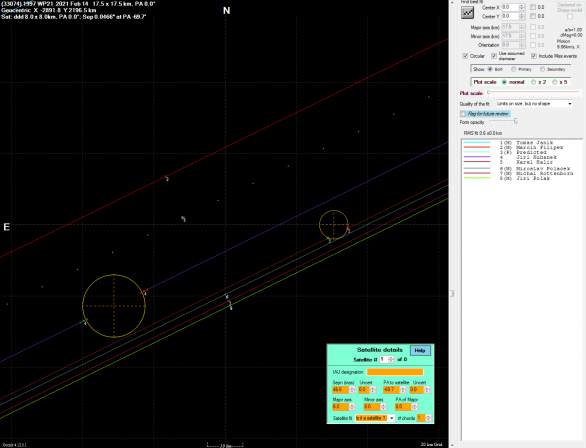Click the Find best fit graph icon

[467, 13]
